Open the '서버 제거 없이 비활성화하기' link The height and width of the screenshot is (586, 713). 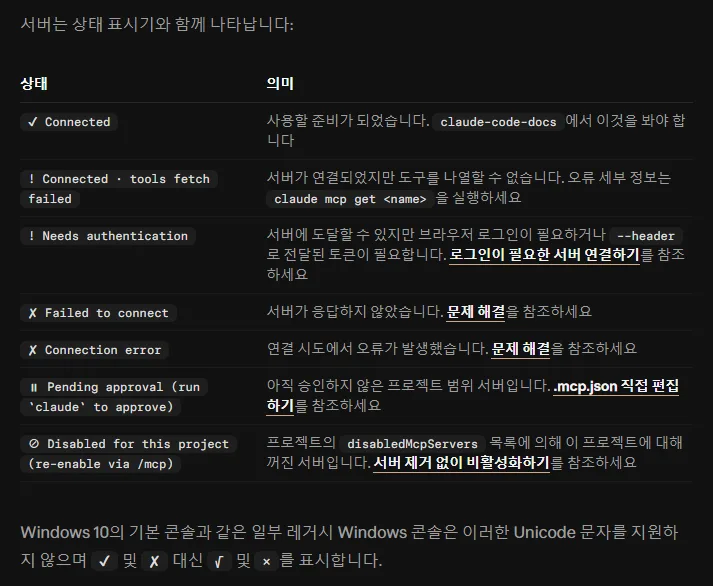tap(461, 463)
